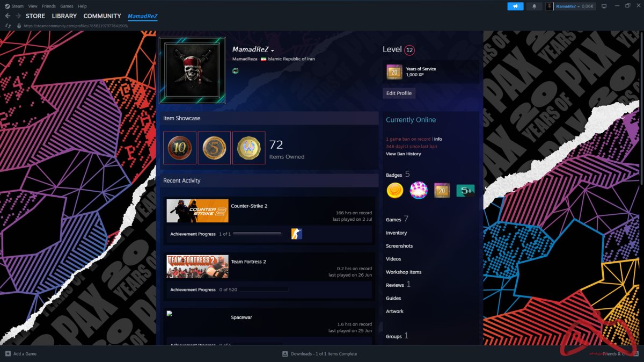The width and height of the screenshot is (644, 362).
Task: Click the pirate skull profile avatar
Action: coord(193,70)
